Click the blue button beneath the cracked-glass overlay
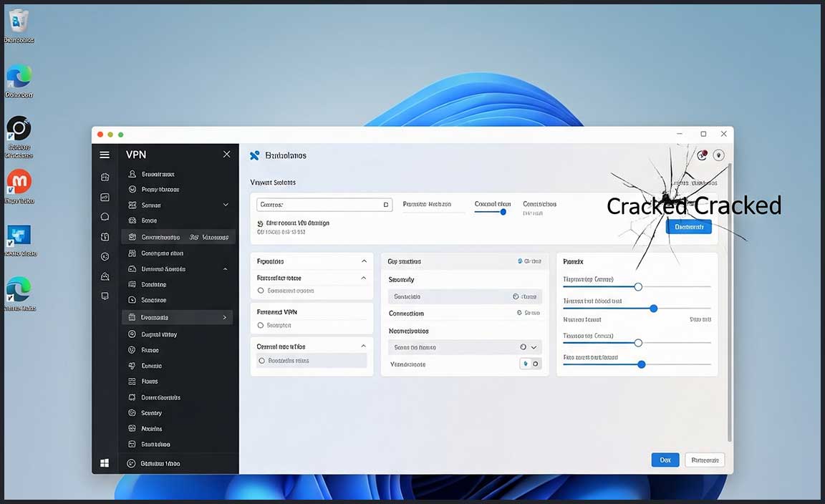The height and width of the screenshot is (504, 825). tap(689, 227)
